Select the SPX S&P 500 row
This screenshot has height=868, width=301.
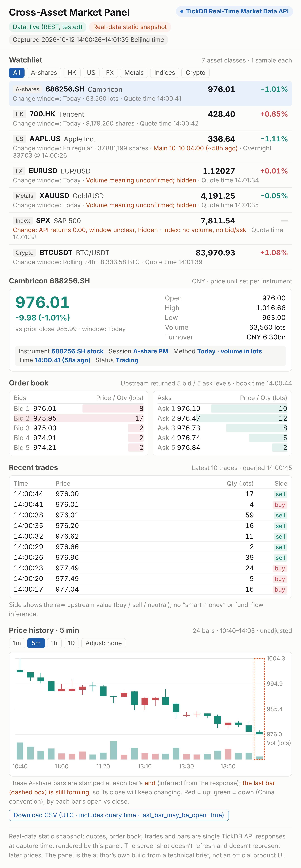pyautogui.click(x=151, y=228)
